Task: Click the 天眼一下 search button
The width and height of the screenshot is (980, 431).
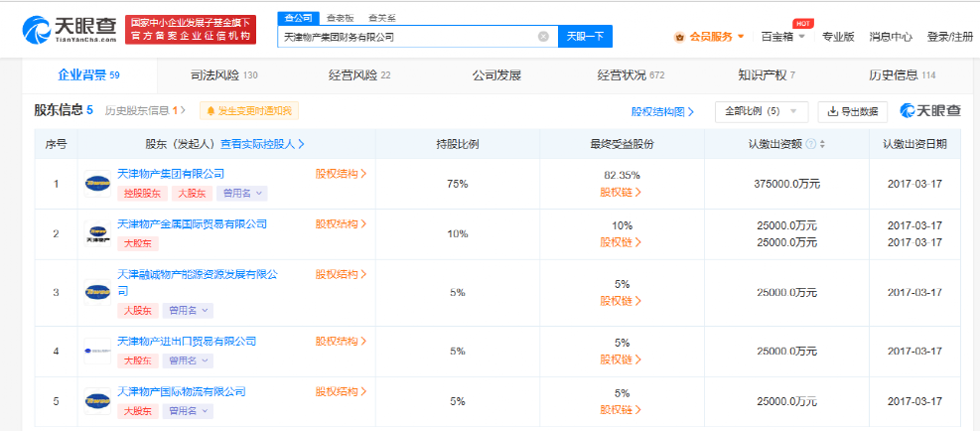Action: point(585,37)
